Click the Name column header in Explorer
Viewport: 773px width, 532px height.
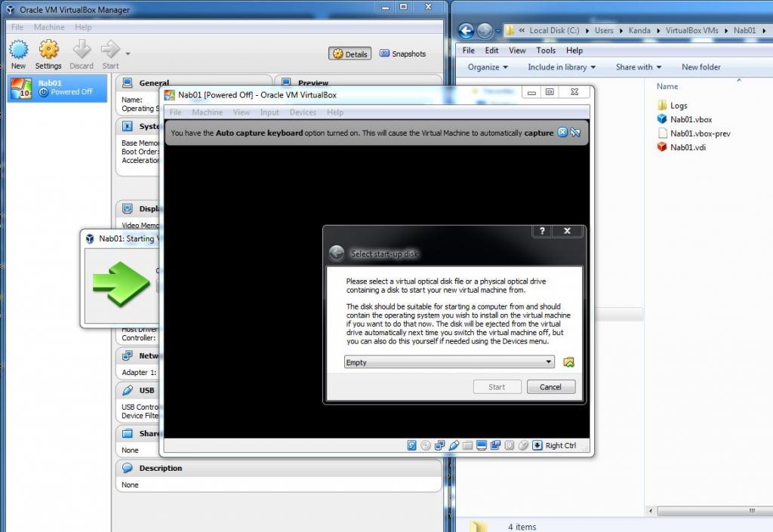click(667, 86)
